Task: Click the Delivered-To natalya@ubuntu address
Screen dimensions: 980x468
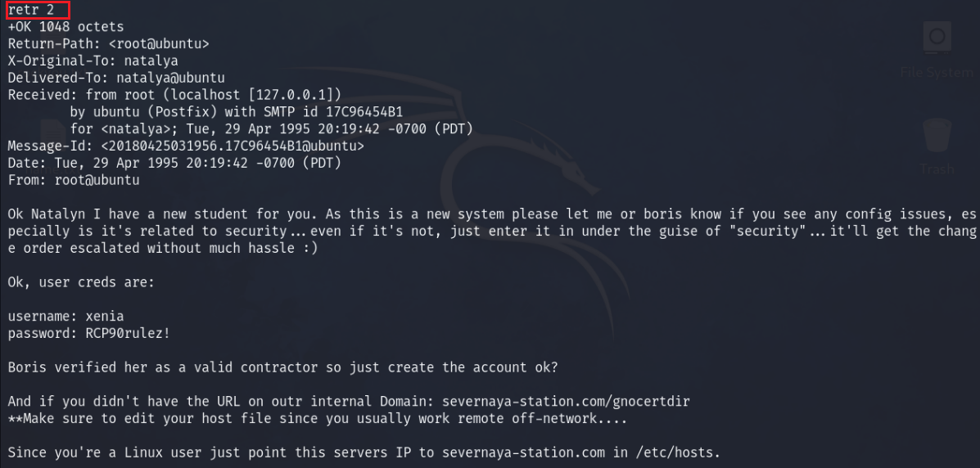Action: (x=169, y=78)
